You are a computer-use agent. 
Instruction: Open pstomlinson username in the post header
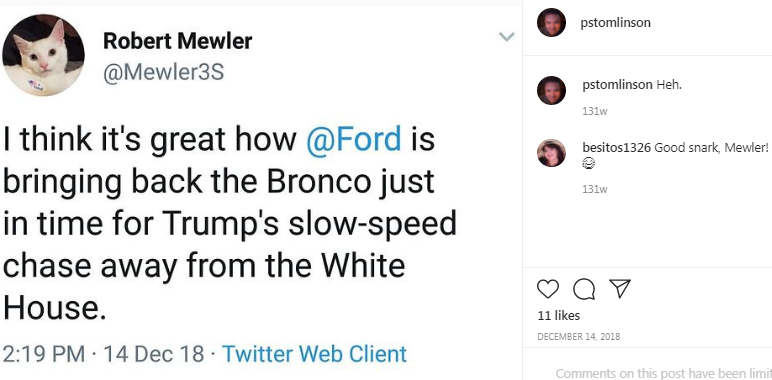[x=616, y=23]
